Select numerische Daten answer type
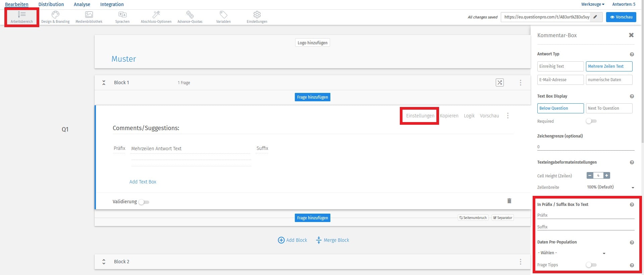Screen dimensions: 644x275 point(609,80)
